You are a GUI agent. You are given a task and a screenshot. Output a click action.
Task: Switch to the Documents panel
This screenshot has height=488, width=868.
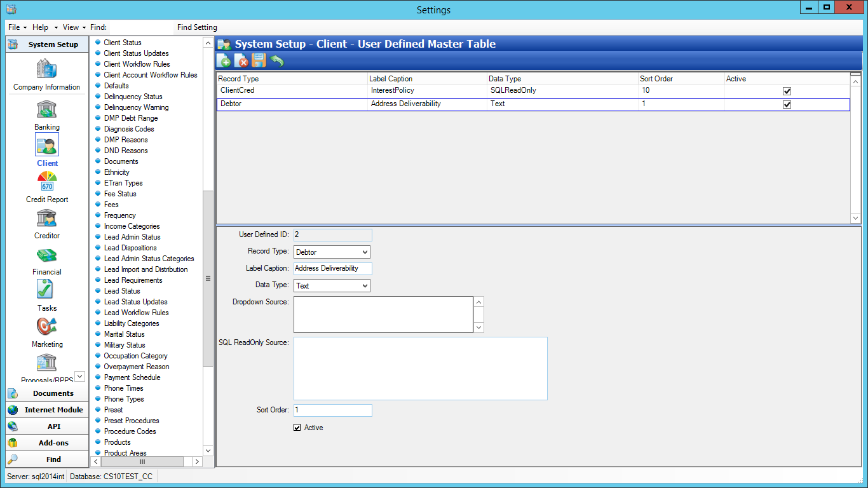point(47,393)
